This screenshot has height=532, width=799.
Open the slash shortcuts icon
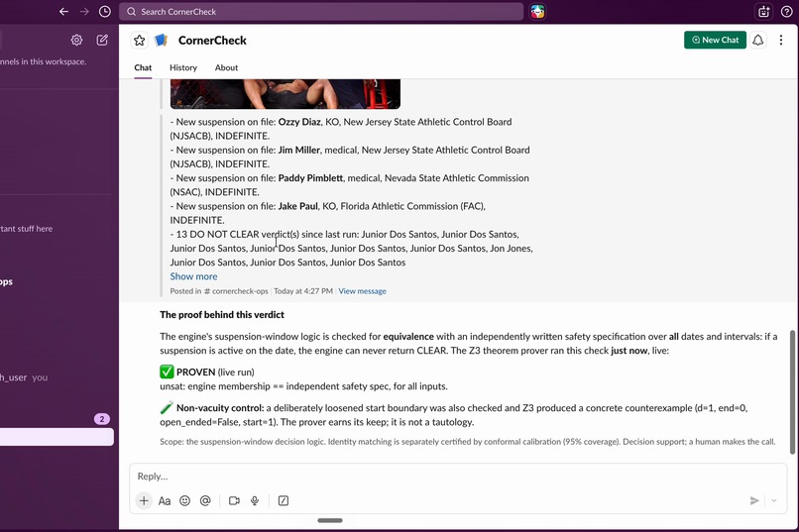(x=284, y=501)
